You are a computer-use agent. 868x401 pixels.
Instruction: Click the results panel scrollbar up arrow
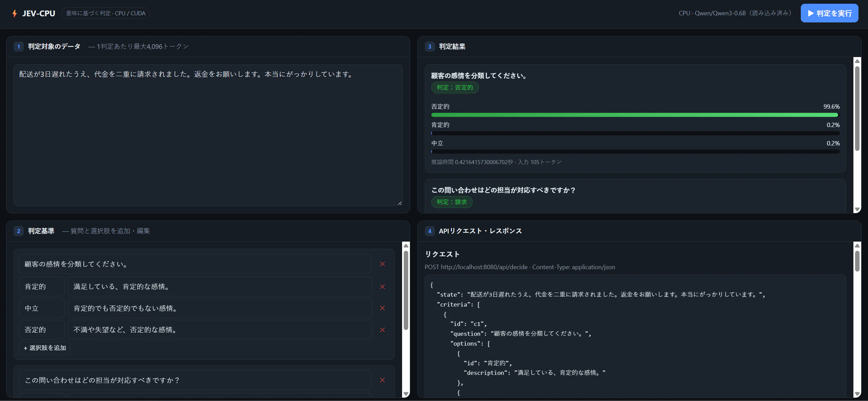[857, 61]
